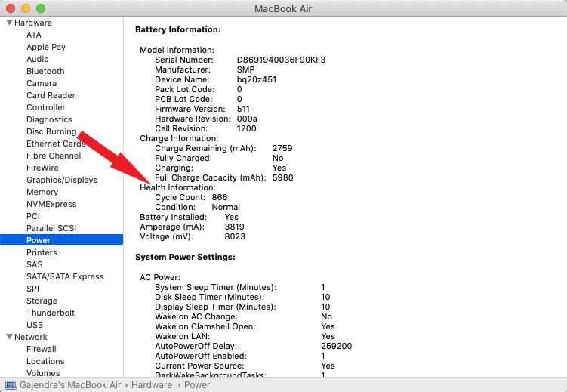Click the laptop icon in the path bar

(x=10, y=384)
